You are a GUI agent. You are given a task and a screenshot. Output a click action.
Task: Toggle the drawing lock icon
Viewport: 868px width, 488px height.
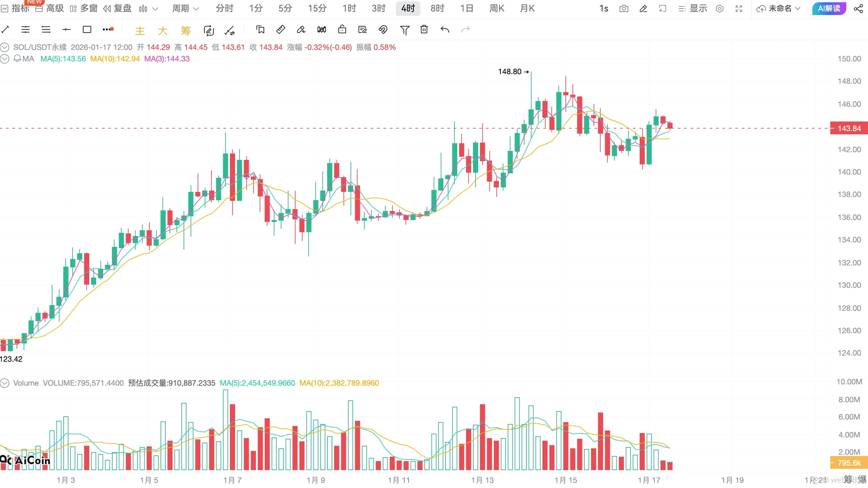coord(342,30)
